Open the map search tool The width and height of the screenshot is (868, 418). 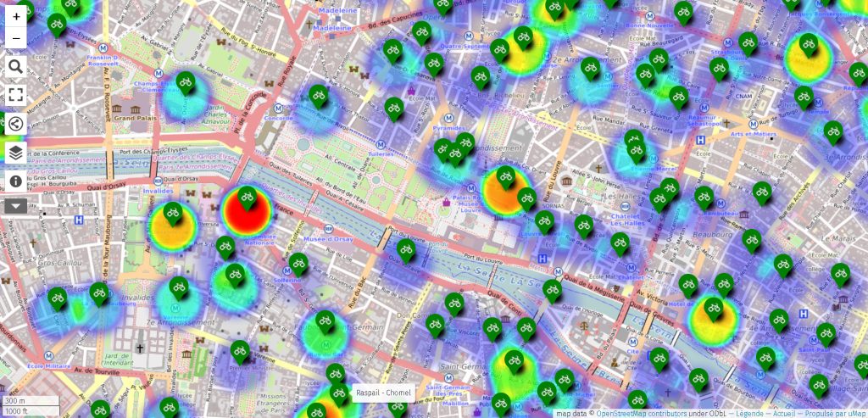coord(16,66)
